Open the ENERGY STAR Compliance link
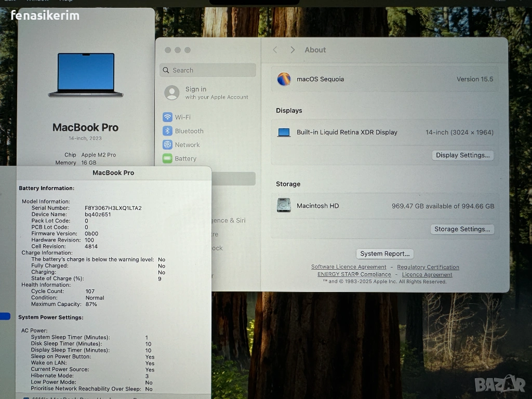This screenshot has height=399, width=532. click(x=354, y=274)
